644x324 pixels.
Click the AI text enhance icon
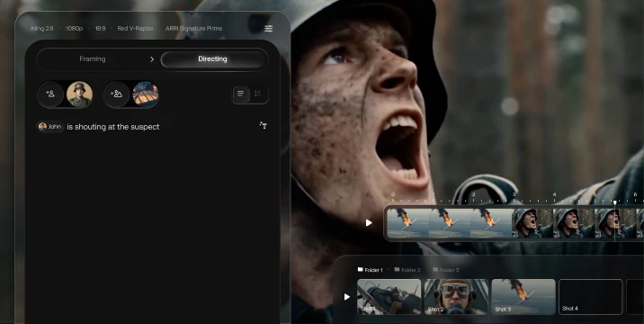pos(264,125)
